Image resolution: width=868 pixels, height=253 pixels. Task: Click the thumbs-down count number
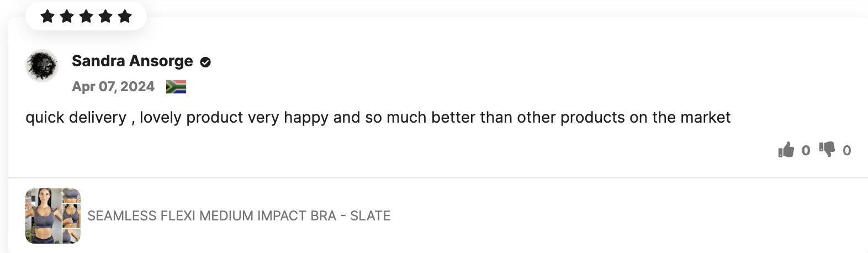846,150
